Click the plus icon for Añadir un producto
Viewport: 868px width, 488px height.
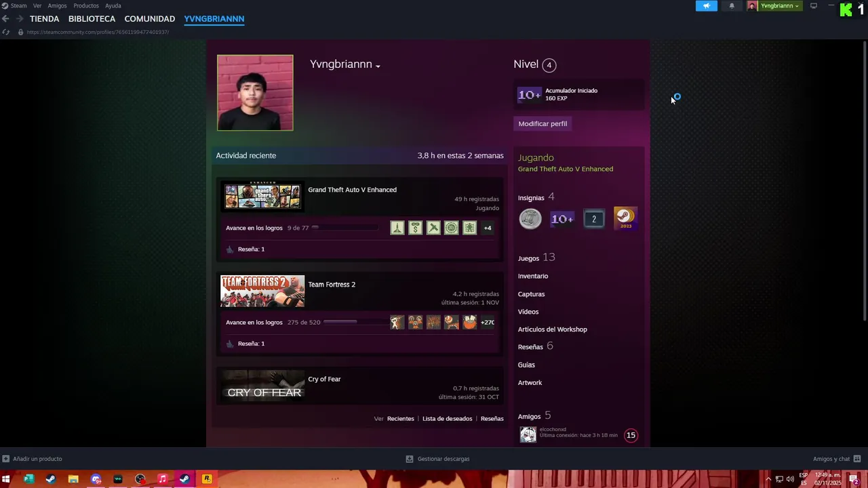point(5,459)
